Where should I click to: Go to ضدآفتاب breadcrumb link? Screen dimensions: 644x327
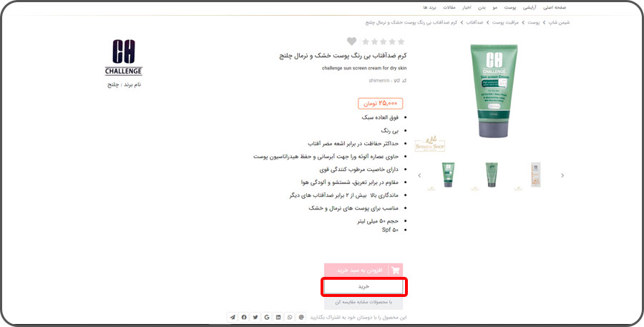pos(474,22)
